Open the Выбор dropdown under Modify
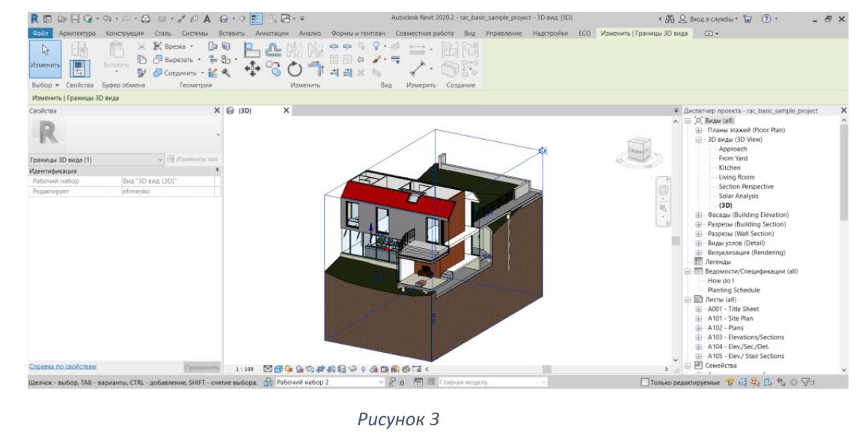Screen dimensions: 868x441 (46, 85)
